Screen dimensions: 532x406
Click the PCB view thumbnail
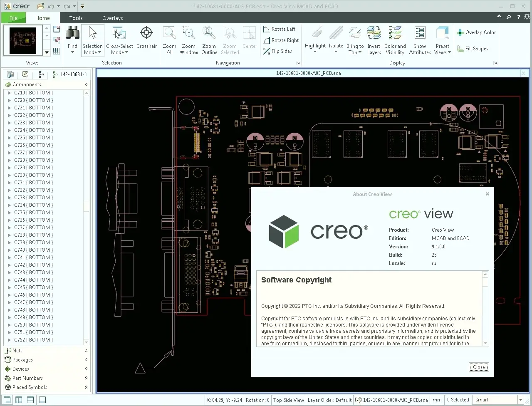[23, 40]
